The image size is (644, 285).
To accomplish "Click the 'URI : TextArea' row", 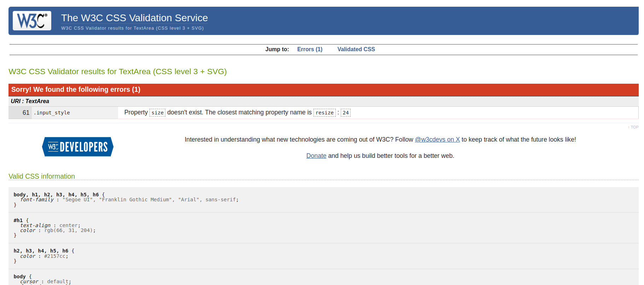I will pyautogui.click(x=323, y=101).
